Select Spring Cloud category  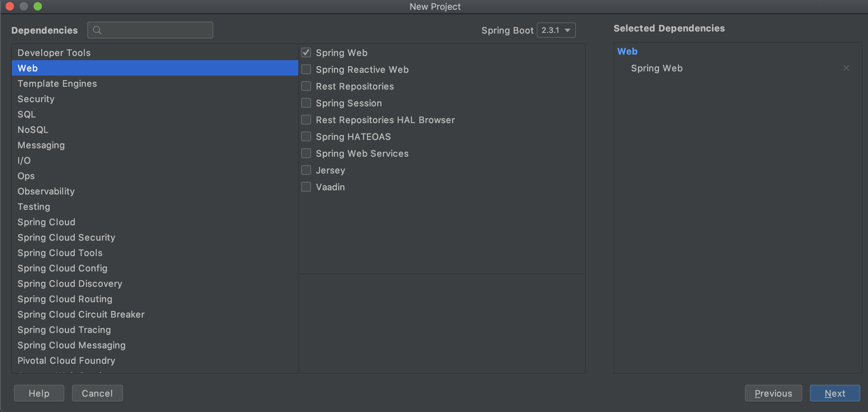point(155,222)
